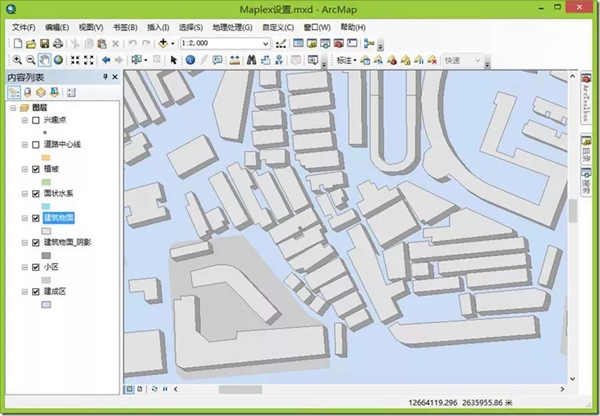Collapse the 图层 data frame node

(x=13, y=108)
